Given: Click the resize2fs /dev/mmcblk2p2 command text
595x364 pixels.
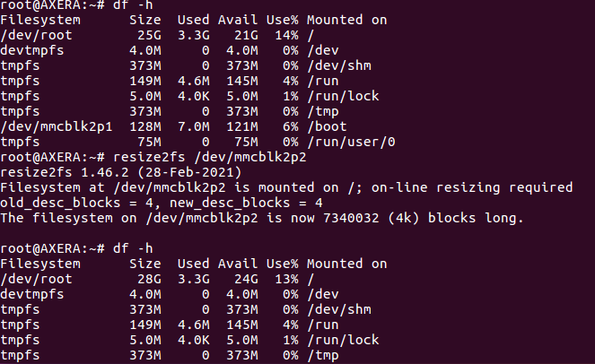Looking at the screenshot, I should pyautogui.click(x=209, y=157).
